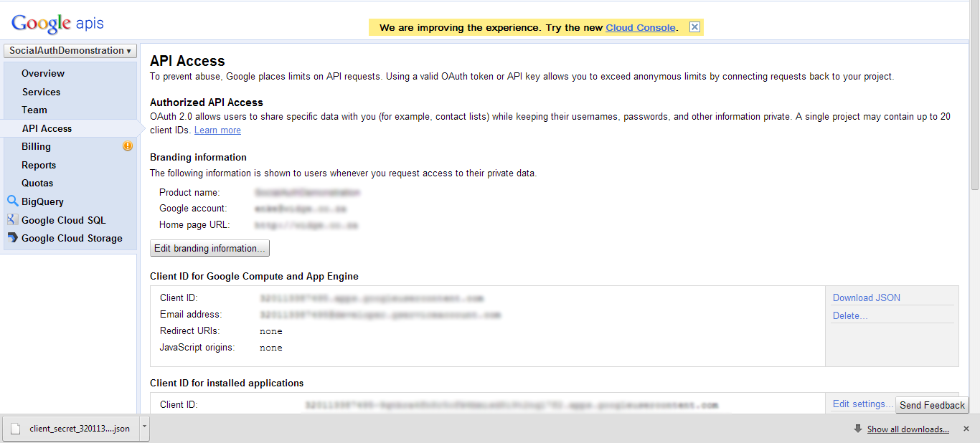Click the Google Cloud SQL icon
The width and height of the screenshot is (980, 443).
[x=12, y=220]
